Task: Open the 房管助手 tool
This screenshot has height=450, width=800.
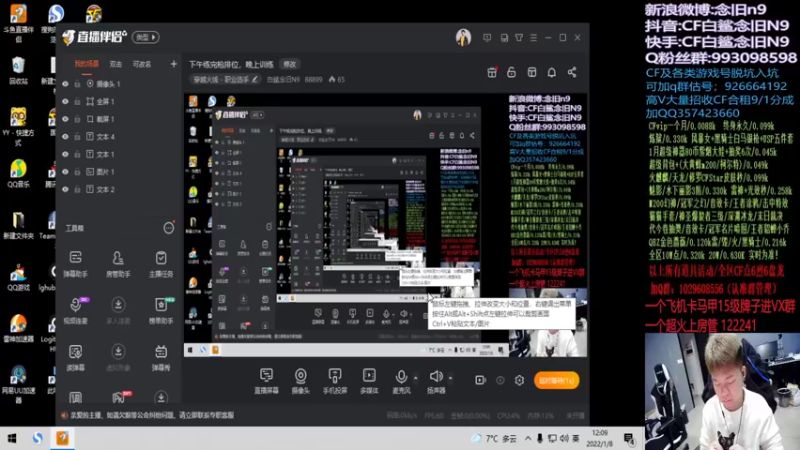Action: click(x=118, y=263)
